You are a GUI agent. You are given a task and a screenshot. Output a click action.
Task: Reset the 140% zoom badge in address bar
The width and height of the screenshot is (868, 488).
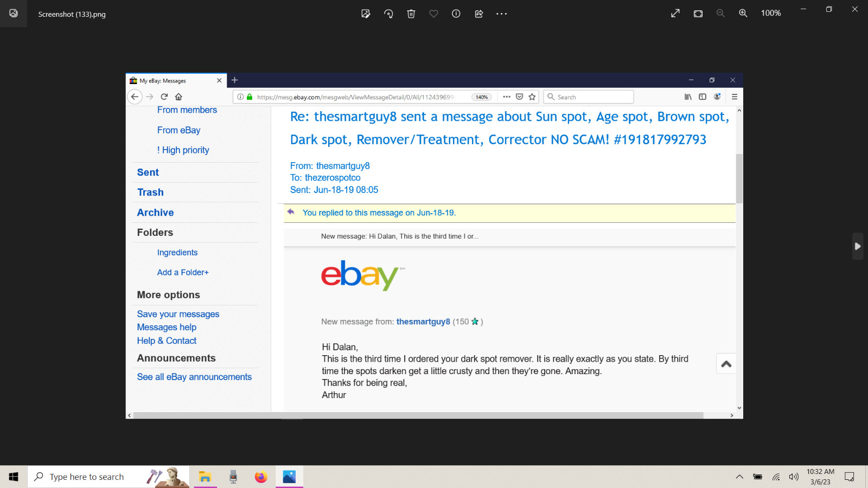pyautogui.click(x=482, y=97)
